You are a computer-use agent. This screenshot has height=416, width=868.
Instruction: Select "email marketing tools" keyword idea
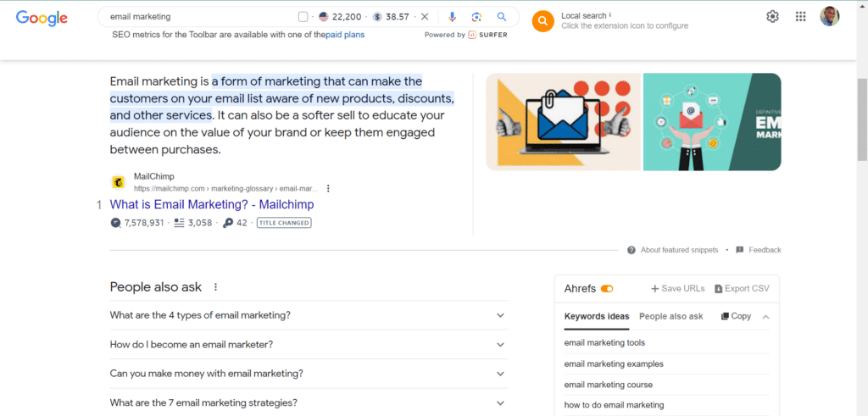tap(604, 342)
